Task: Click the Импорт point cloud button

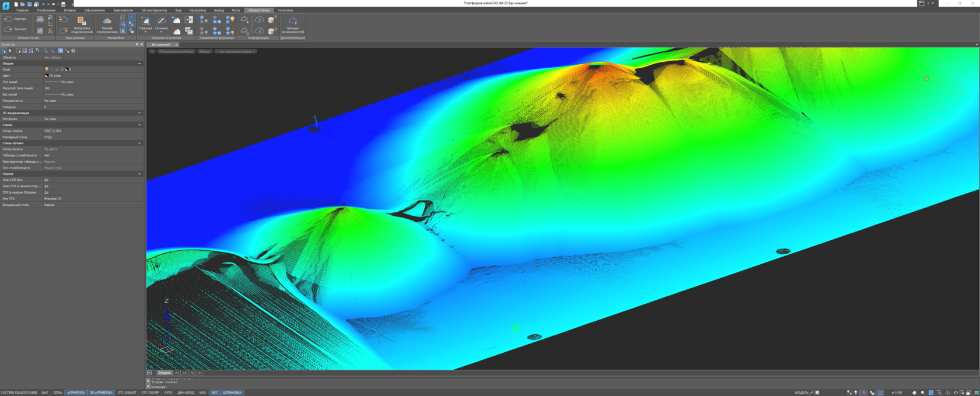Action: pyautogui.click(x=15, y=19)
